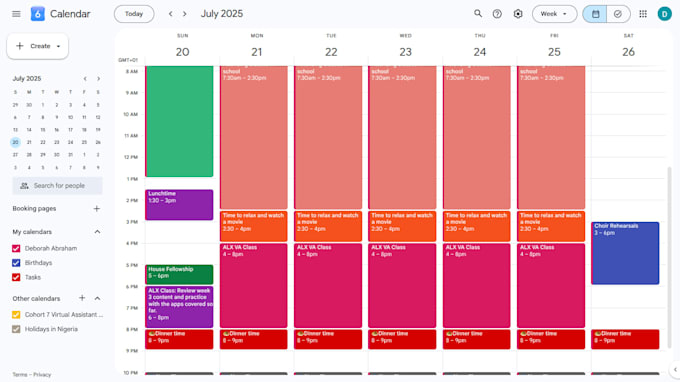Open the Support help icon

pyautogui.click(x=497, y=14)
